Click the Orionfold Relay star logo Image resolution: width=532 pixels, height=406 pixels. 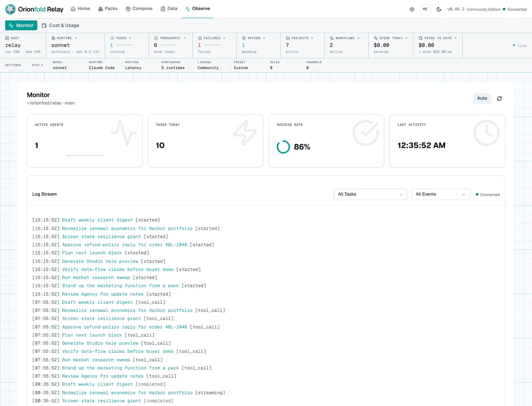pyautogui.click(x=10, y=9)
